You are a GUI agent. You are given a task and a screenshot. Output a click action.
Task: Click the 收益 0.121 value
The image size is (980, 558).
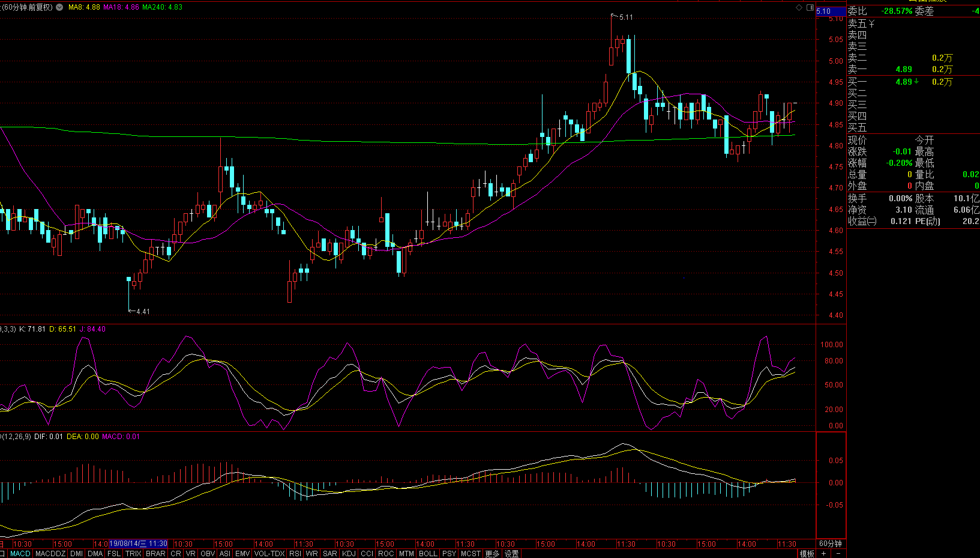pos(901,221)
